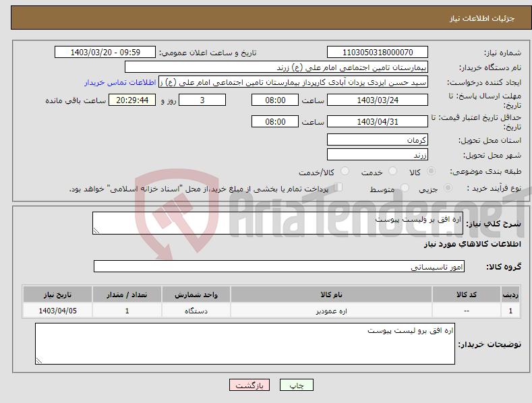
Task: Click the remaining time field 20:29:44
Action: tap(132, 100)
